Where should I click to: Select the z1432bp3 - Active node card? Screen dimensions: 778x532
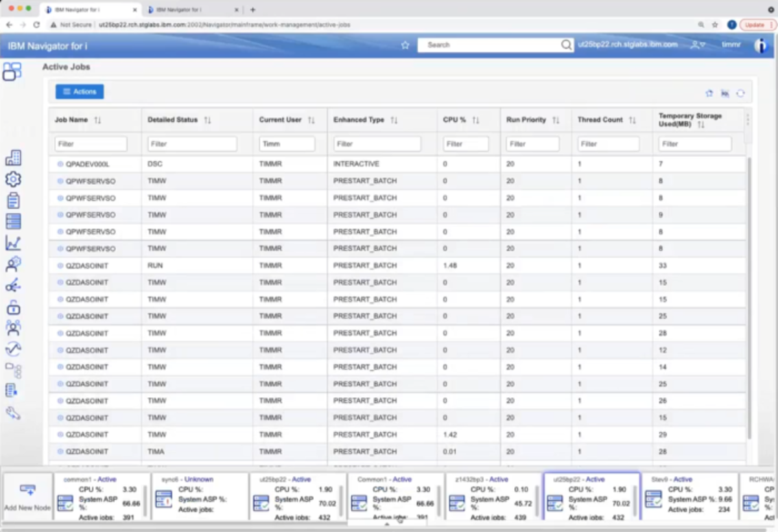493,496
